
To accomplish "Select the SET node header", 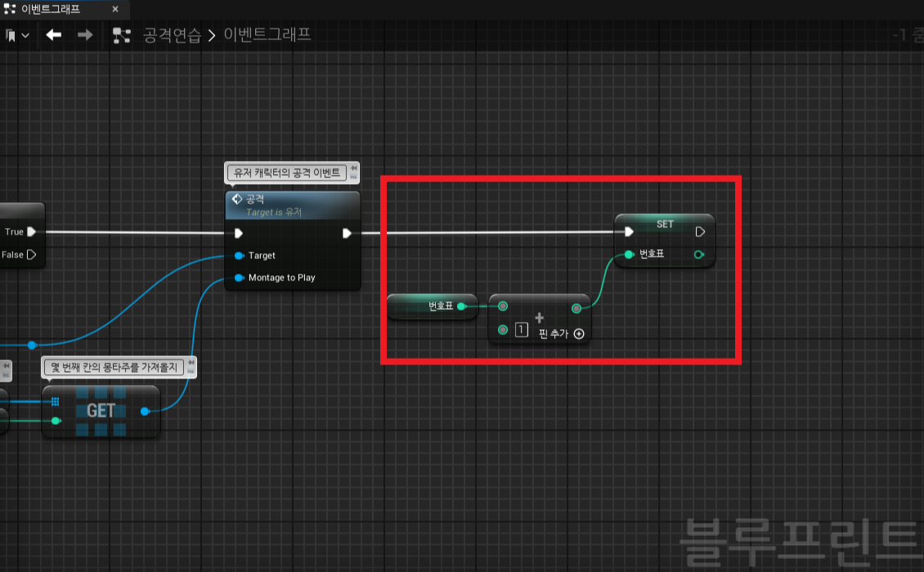I will pos(665,224).
